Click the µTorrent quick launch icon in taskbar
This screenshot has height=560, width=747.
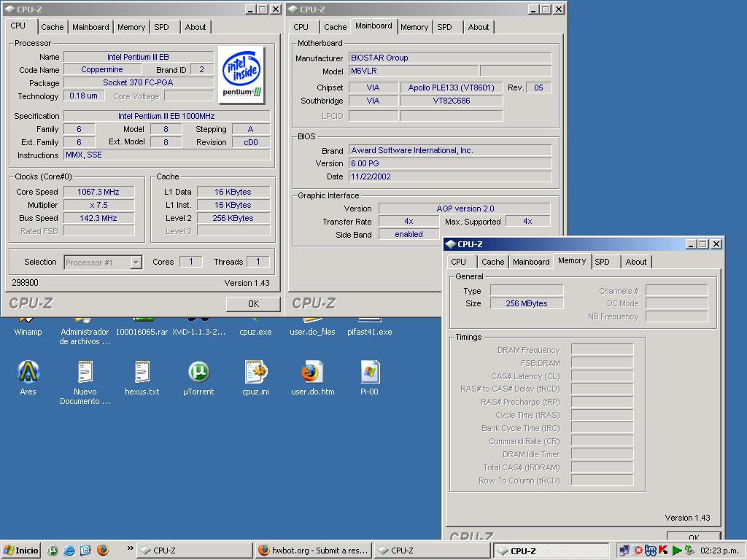[53, 551]
